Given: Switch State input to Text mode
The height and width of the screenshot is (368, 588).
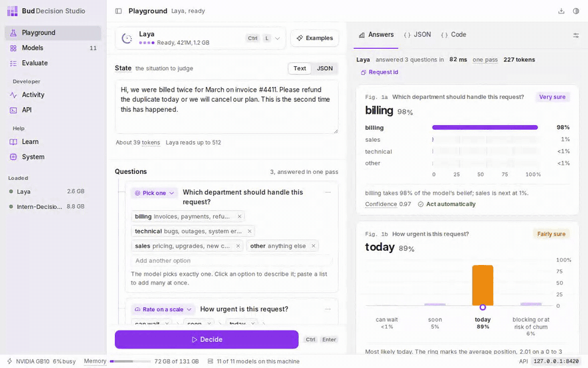Looking at the screenshot, I should pos(299,68).
